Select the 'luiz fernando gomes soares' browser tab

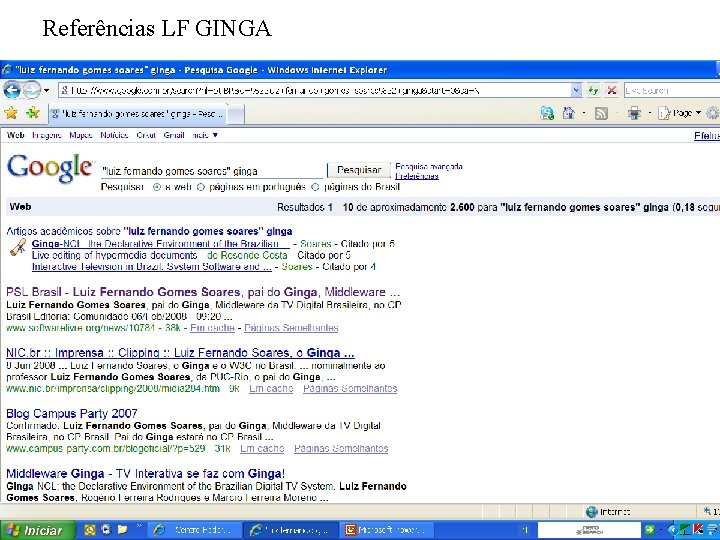(137, 114)
